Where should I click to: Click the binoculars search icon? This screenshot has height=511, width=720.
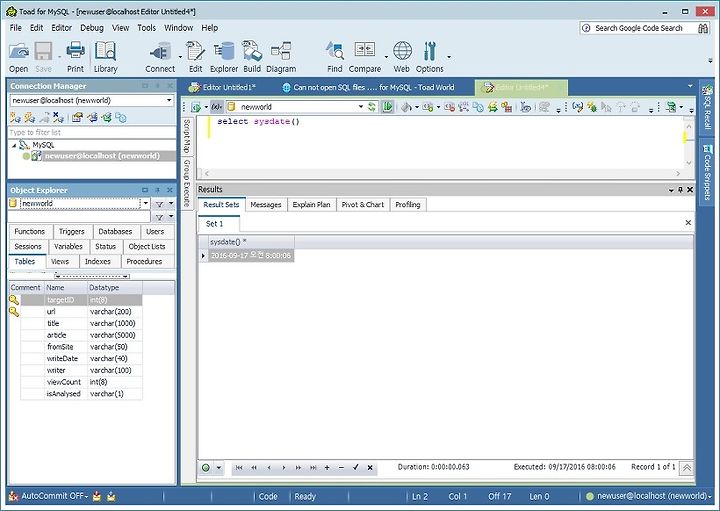(x=703, y=28)
